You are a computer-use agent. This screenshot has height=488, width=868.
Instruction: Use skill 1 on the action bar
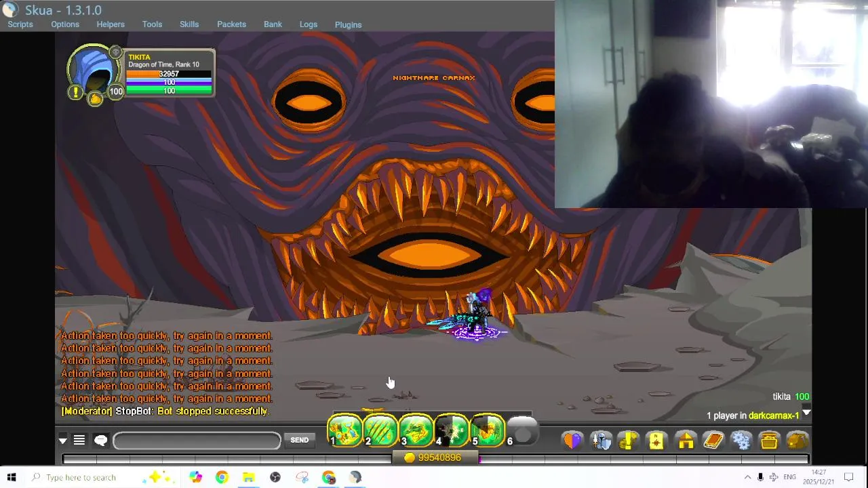[x=345, y=430]
